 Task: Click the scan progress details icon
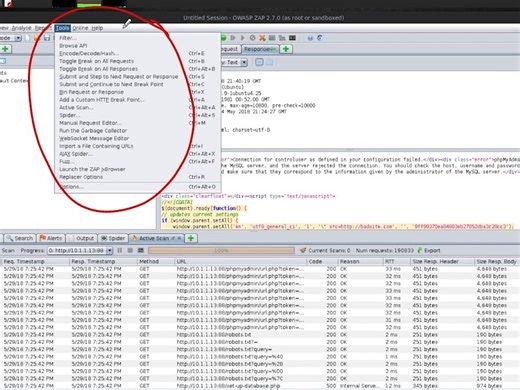(x=141, y=250)
